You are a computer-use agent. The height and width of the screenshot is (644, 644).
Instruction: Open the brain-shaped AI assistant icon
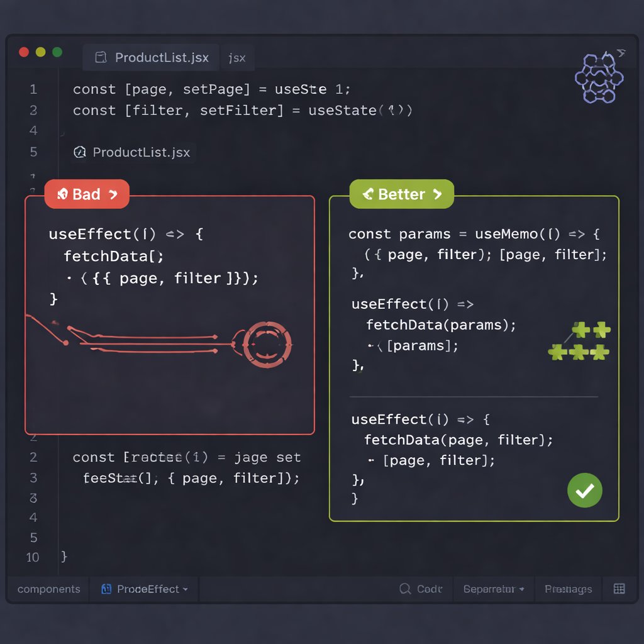coord(599,77)
